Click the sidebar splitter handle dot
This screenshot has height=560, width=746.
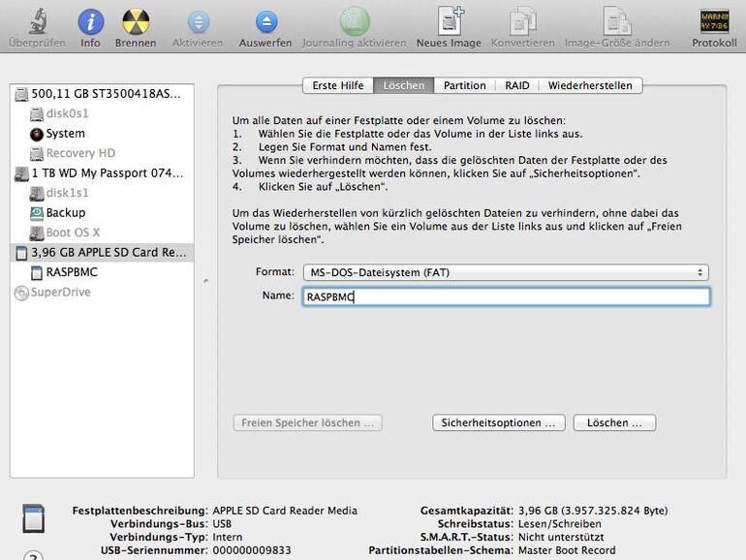click(205, 281)
